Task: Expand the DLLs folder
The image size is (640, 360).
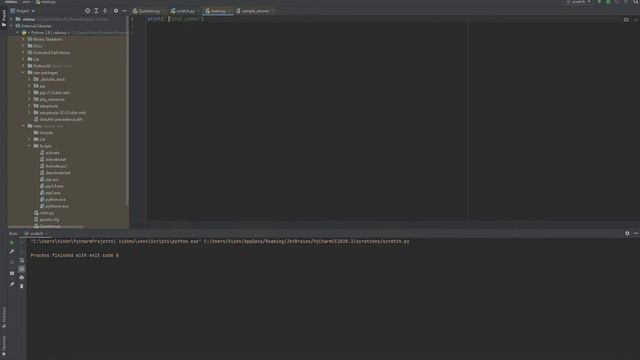Action: point(24,46)
